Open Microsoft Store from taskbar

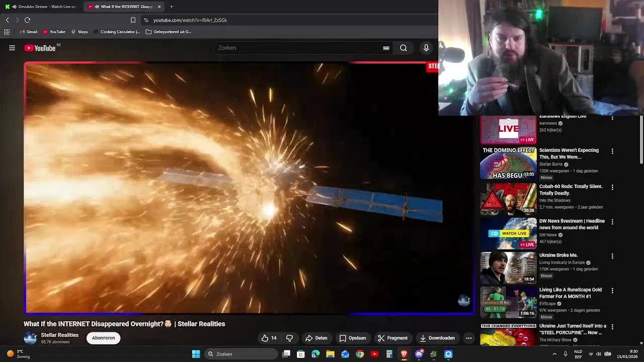301,354
